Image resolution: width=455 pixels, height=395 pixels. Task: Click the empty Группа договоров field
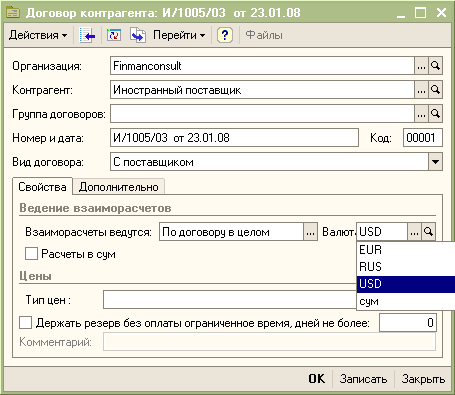(262, 114)
